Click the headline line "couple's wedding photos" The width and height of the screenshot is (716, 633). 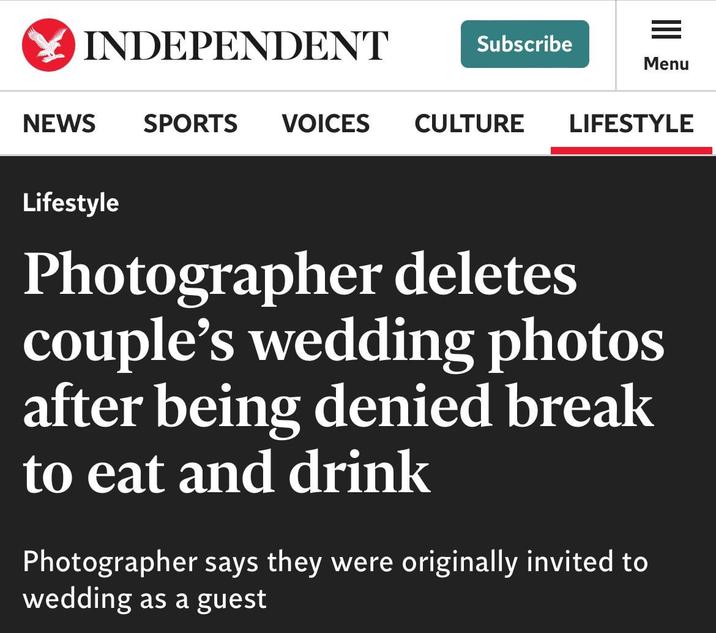point(343,341)
